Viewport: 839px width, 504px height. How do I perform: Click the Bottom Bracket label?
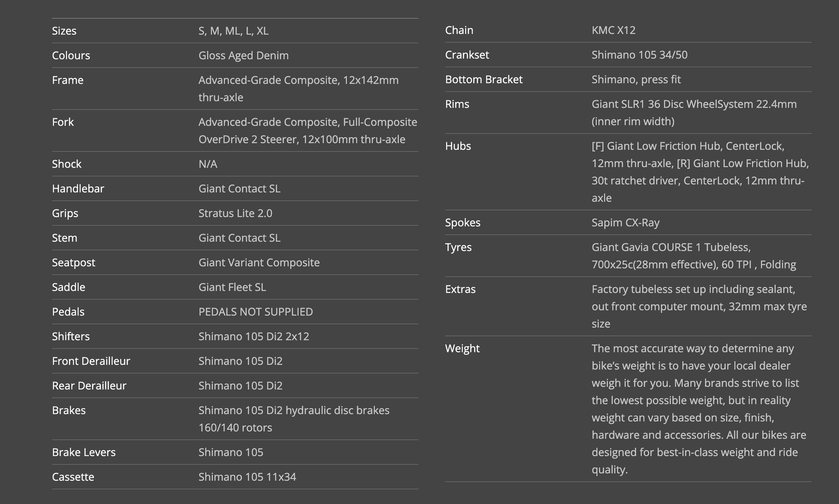click(x=483, y=80)
